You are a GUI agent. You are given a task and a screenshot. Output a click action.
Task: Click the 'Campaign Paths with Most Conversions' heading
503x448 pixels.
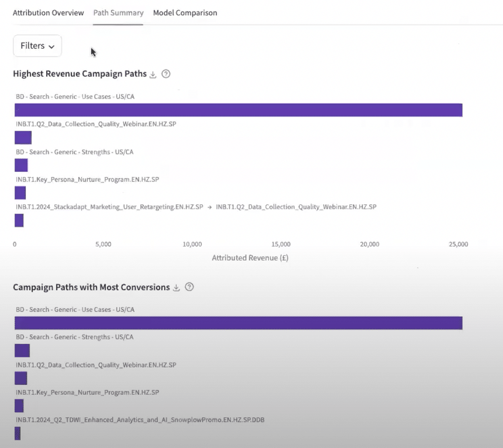[x=92, y=287]
